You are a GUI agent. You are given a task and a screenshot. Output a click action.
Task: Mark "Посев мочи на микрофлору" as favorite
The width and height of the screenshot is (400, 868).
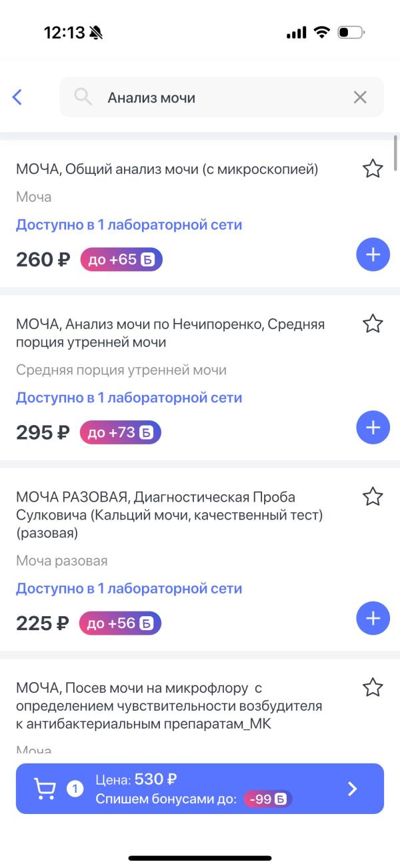(373, 687)
